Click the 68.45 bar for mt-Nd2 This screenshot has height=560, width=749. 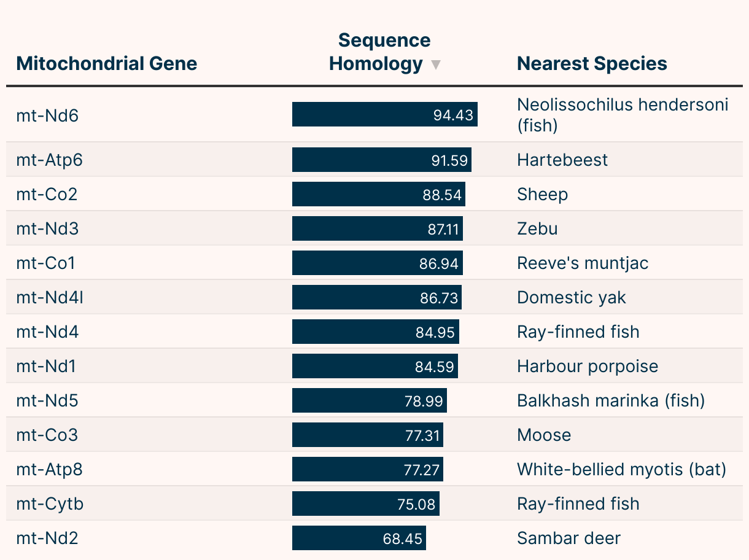[359, 539]
